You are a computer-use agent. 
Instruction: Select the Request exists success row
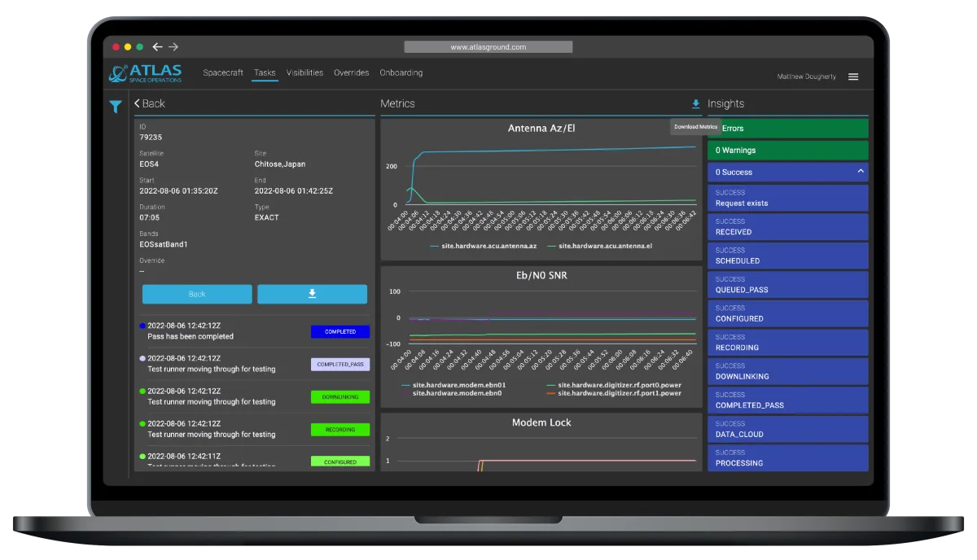[787, 198]
